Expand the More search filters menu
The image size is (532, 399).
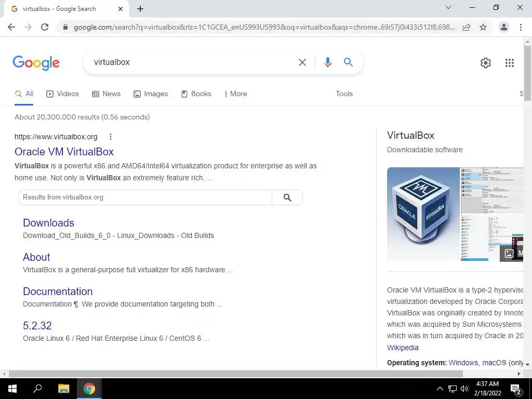click(x=235, y=94)
